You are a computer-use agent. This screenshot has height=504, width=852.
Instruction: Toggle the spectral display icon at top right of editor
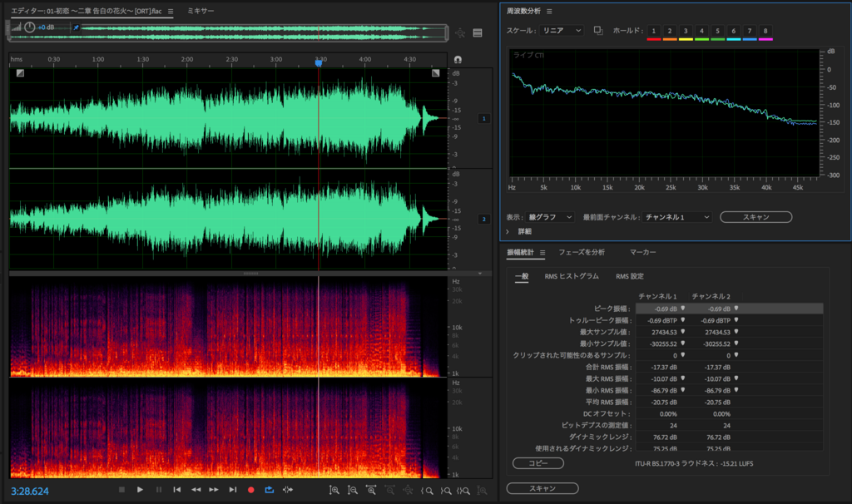(x=478, y=33)
